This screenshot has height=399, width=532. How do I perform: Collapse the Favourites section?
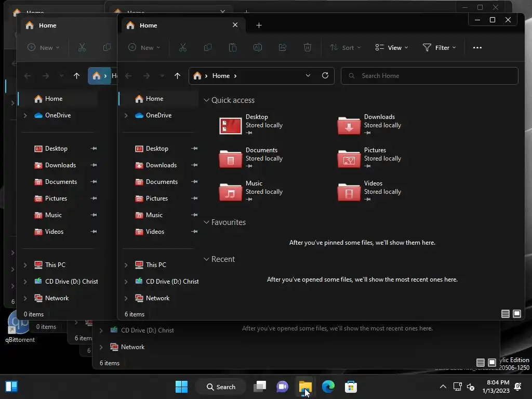click(x=206, y=222)
